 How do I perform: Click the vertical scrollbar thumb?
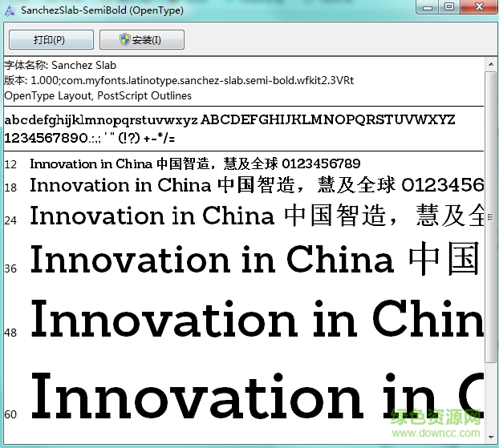tap(491, 217)
